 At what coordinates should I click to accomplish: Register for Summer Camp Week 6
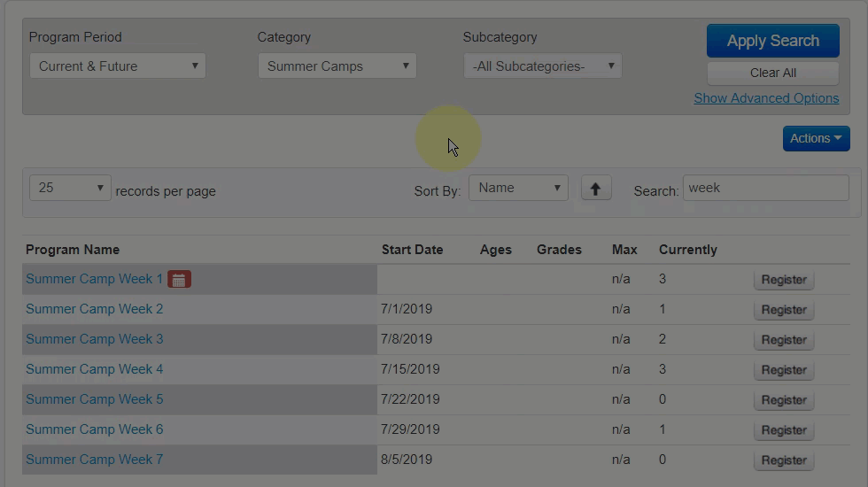pyautogui.click(x=783, y=430)
